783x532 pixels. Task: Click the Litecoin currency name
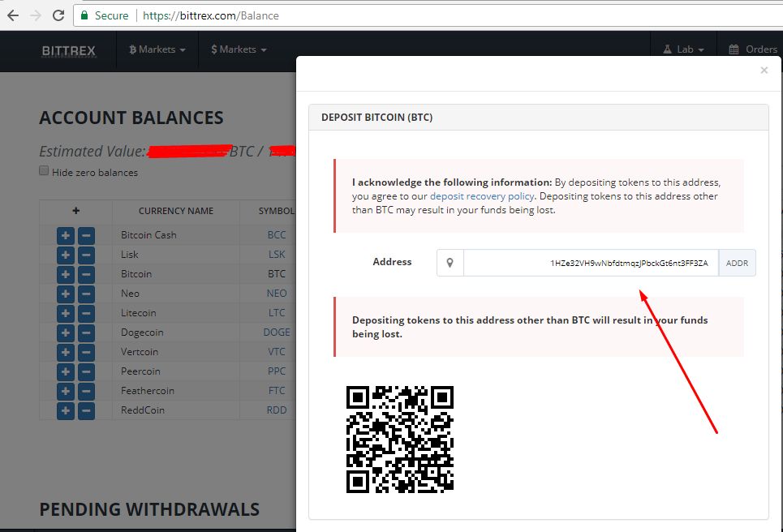coord(138,313)
